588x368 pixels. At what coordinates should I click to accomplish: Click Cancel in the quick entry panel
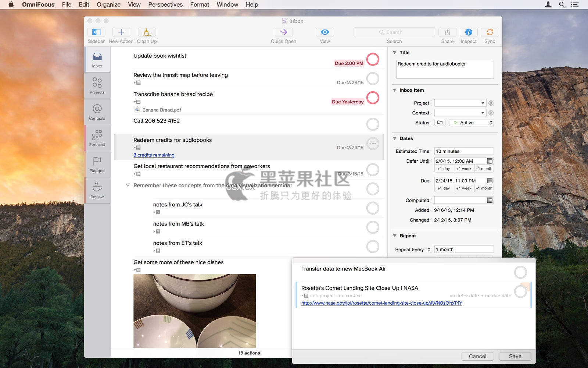[477, 356]
